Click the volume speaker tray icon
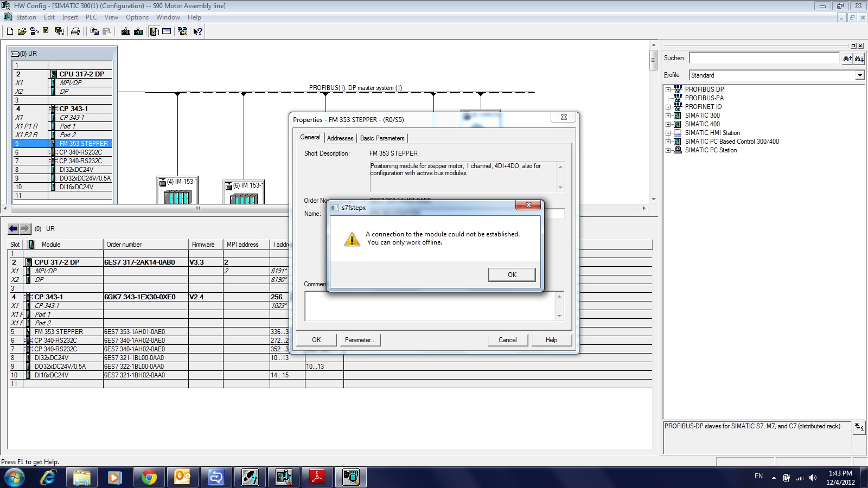Screen dimensions: 868x488 click(813, 478)
